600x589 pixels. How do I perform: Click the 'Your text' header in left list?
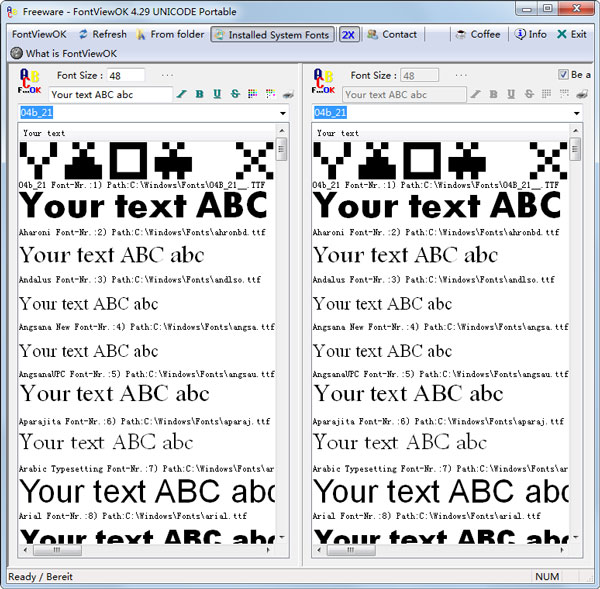click(44, 133)
